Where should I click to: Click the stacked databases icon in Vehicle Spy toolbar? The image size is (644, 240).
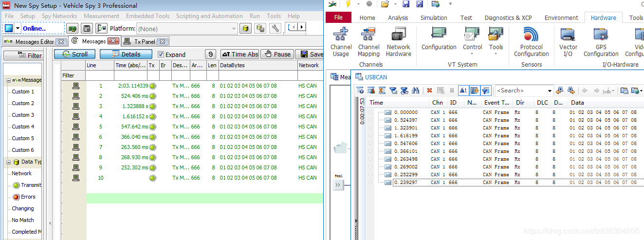tap(260, 28)
